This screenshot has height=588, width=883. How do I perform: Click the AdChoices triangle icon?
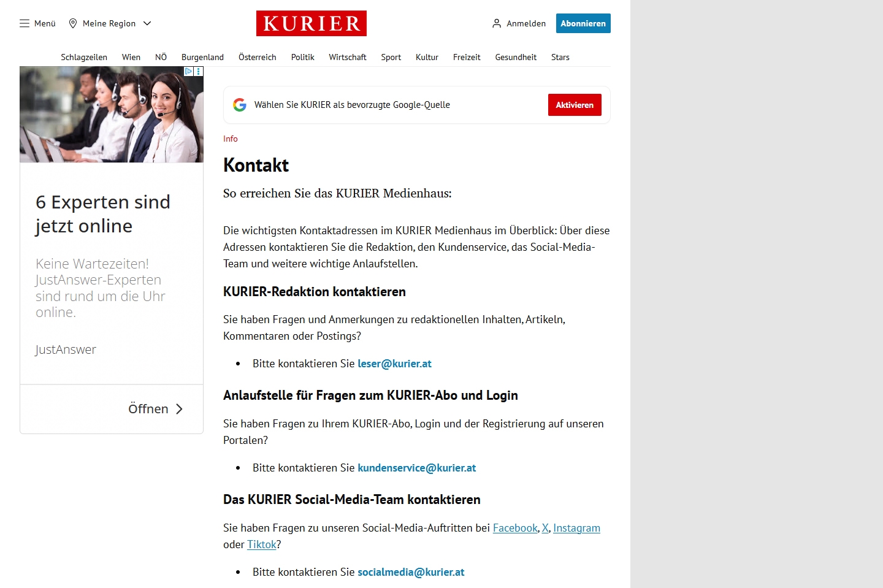click(x=189, y=71)
